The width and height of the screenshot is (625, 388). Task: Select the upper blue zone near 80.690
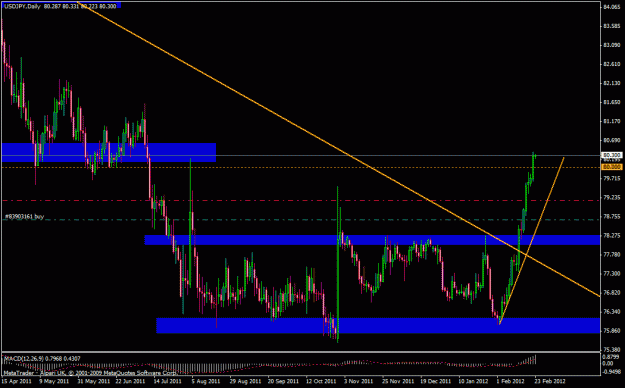click(x=108, y=152)
